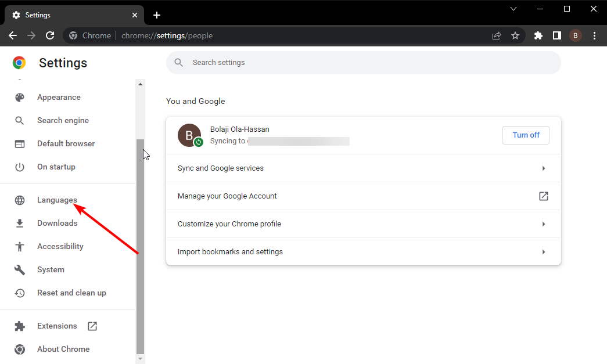
Task: Expand Sync and Google services arrow
Action: [x=544, y=168]
